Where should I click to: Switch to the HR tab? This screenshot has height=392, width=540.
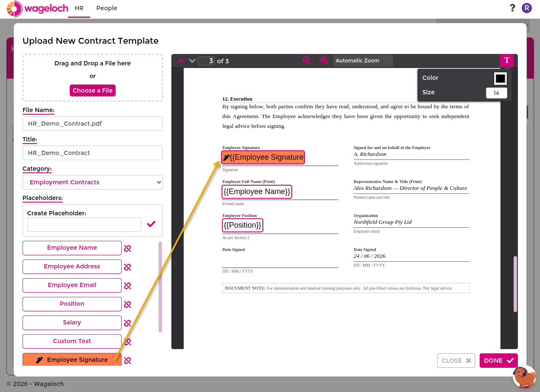(79, 8)
